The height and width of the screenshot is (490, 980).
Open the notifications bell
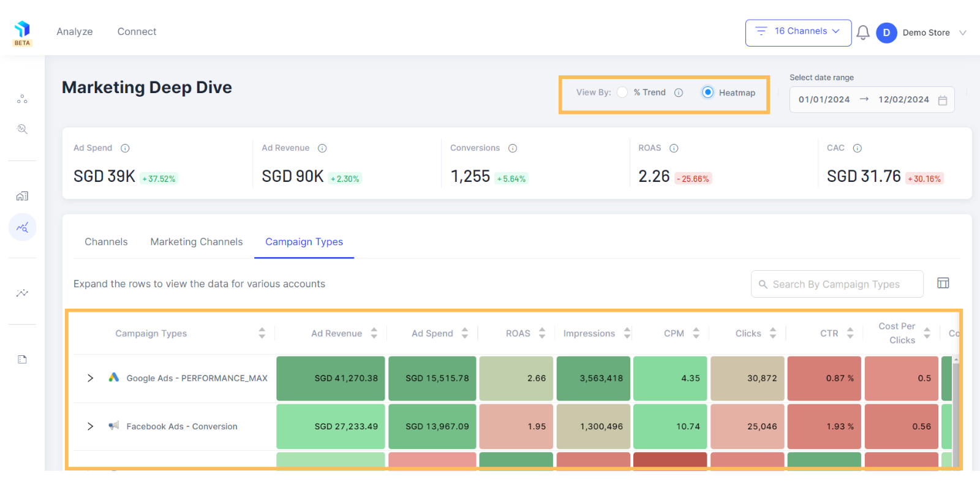(x=863, y=32)
